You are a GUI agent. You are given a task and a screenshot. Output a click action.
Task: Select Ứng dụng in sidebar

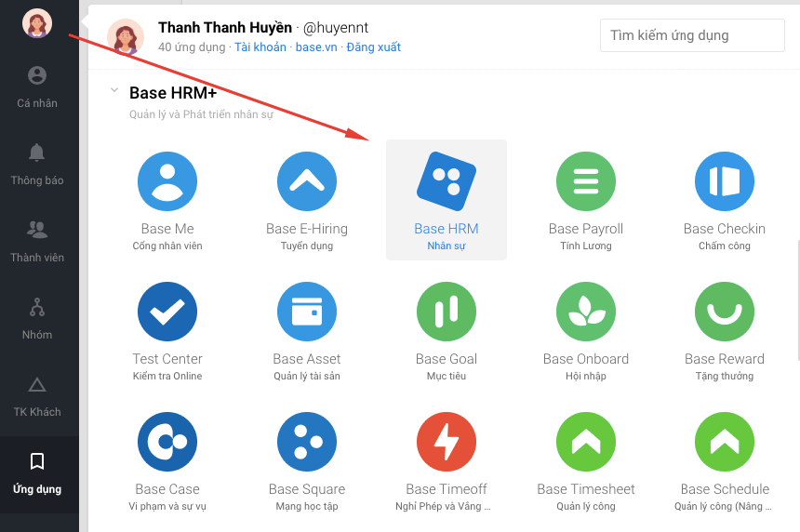(x=37, y=473)
